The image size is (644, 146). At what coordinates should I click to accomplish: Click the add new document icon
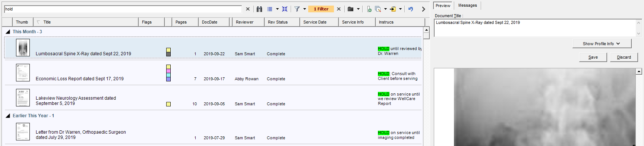369,9
